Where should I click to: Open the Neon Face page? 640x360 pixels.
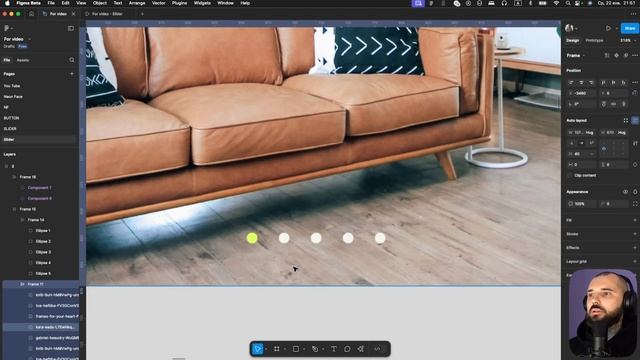click(x=13, y=97)
